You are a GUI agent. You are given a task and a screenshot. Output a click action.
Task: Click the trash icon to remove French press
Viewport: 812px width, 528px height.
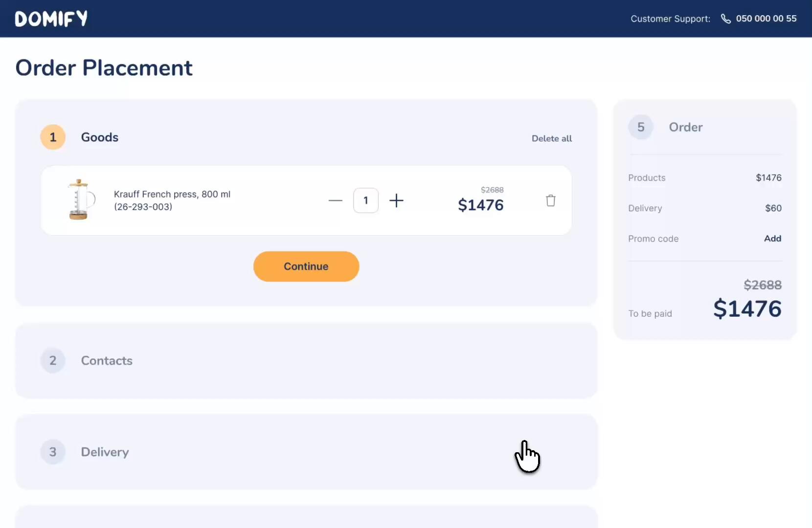[551, 200]
